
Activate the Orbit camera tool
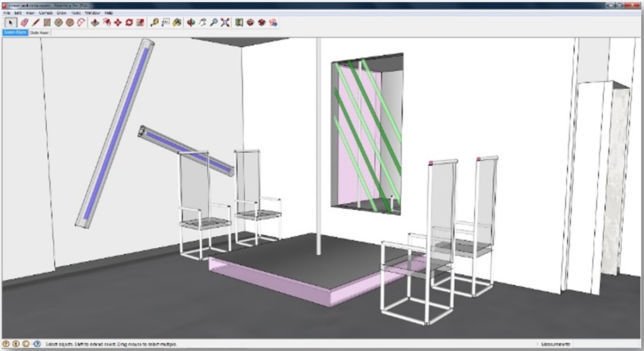pos(191,23)
